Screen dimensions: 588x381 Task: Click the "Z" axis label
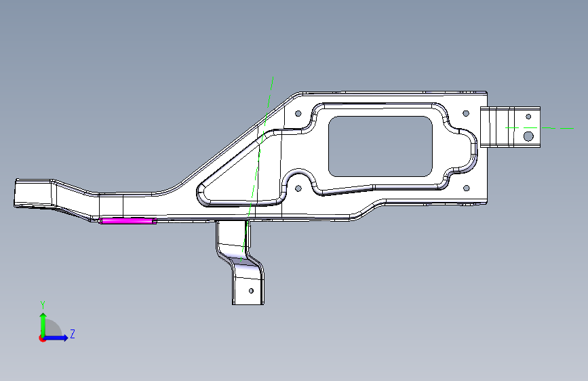pyautogui.click(x=73, y=334)
